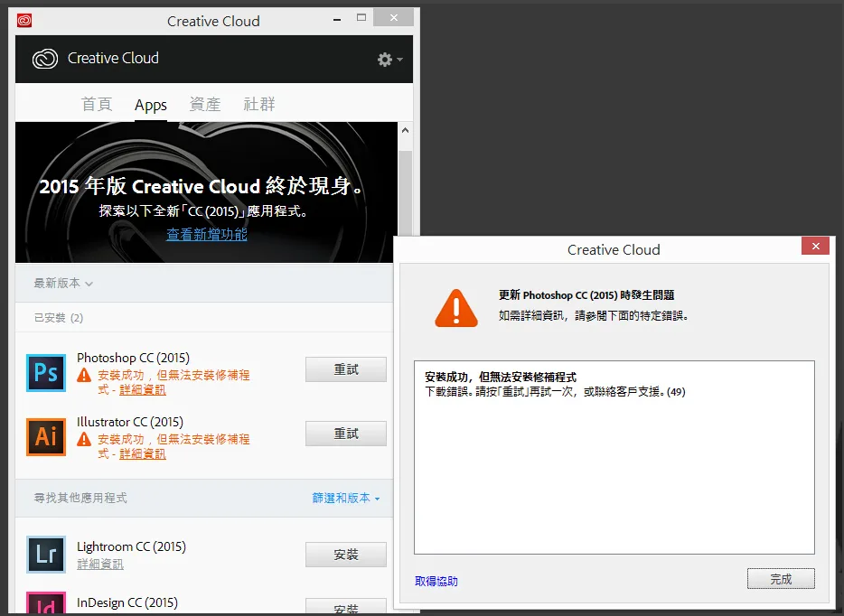This screenshot has width=844, height=616.
Task: Click the 探索以下全新 CC (2015) 應用程式 banner subtitle
Action: pyautogui.click(x=203, y=211)
